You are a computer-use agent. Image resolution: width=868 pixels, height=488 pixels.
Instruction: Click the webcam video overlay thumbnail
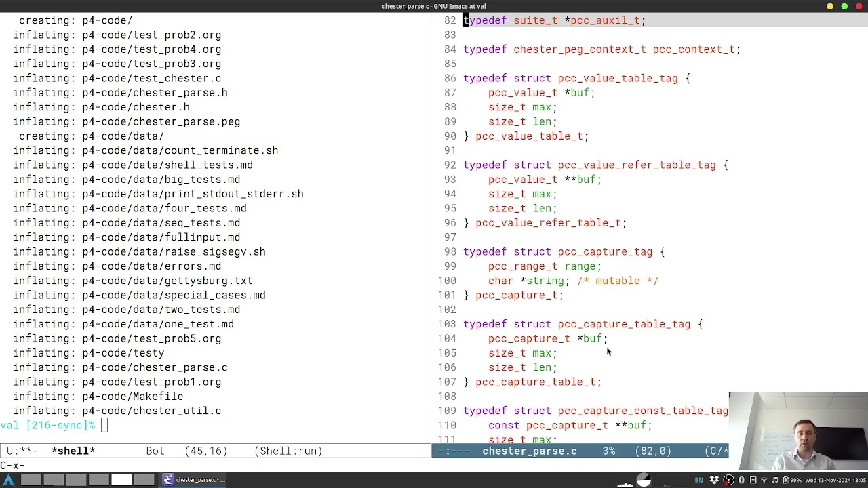798,431
